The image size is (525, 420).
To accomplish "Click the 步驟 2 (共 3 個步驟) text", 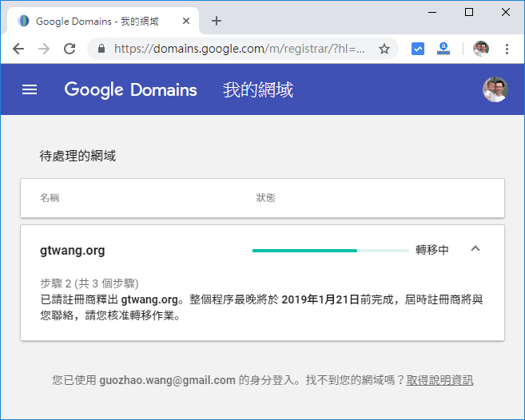I will tap(89, 283).
